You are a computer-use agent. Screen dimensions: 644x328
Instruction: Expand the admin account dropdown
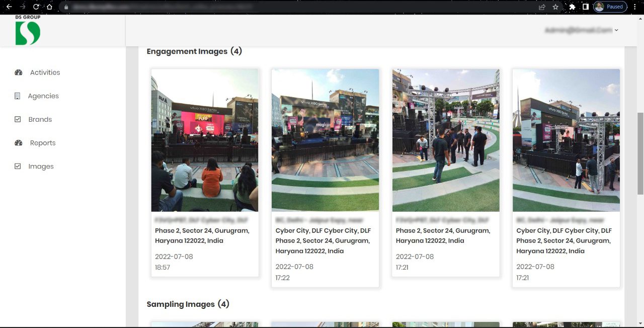click(x=582, y=30)
